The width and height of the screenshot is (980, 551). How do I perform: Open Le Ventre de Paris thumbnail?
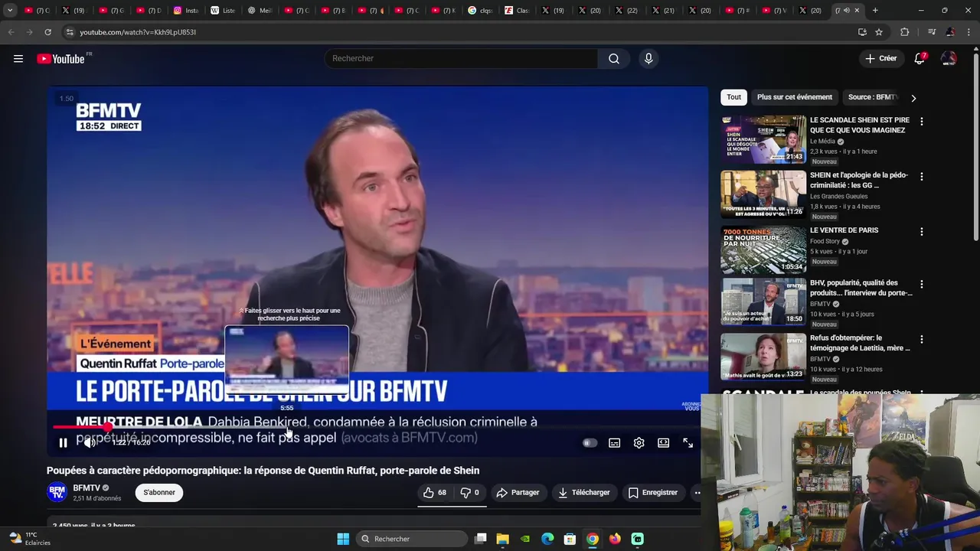click(x=763, y=249)
